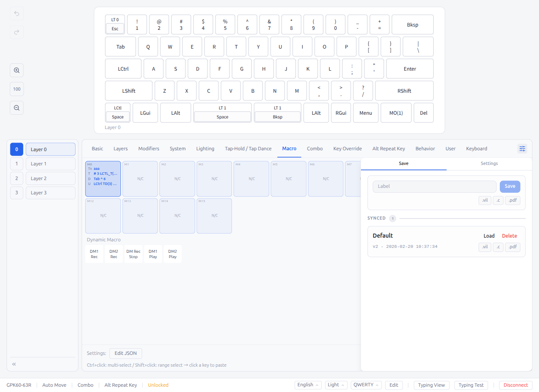Open the Tap-Hold / Tap Dance tab
Screen dimensions: 539x392
click(248, 149)
